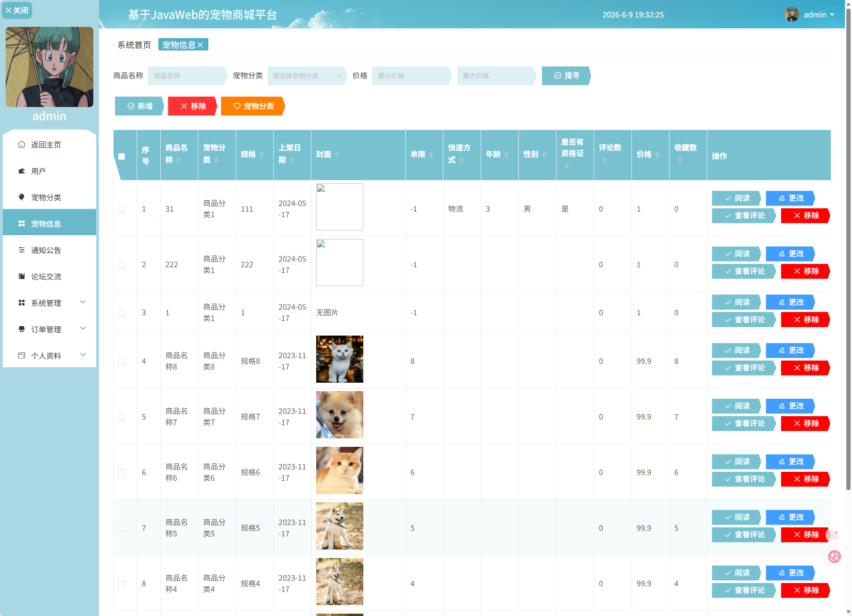The height and width of the screenshot is (616, 852).
Task: Sort by 评论数 column arrows
Action: click(x=605, y=160)
